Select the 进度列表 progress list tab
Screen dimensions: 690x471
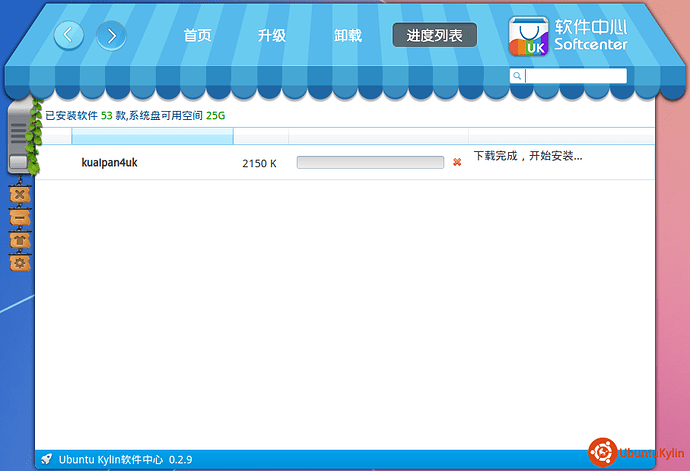pyautogui.click(x=435, y=35)
